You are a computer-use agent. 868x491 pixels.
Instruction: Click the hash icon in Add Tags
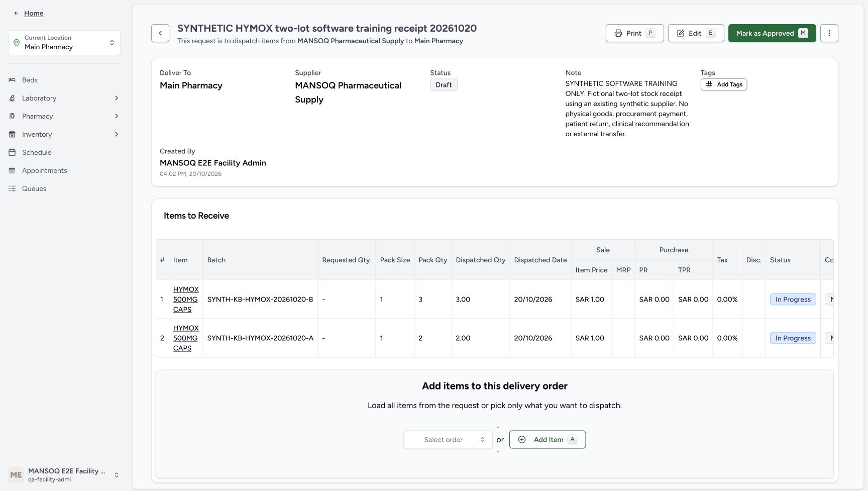point(709,84)
